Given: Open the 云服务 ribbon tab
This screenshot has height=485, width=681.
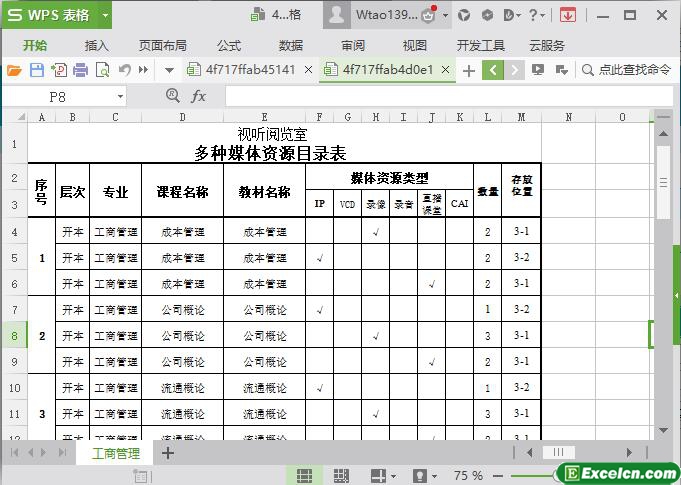Looking at the screenshot, I should pyautogui.click(x=547, y=45).
